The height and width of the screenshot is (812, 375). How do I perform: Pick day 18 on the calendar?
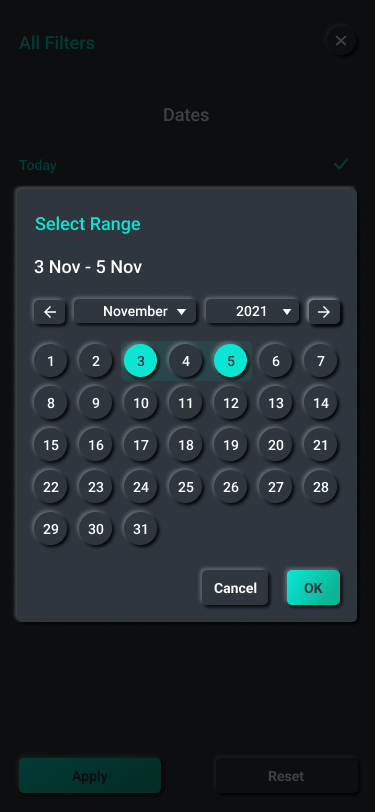click(185, 445)
